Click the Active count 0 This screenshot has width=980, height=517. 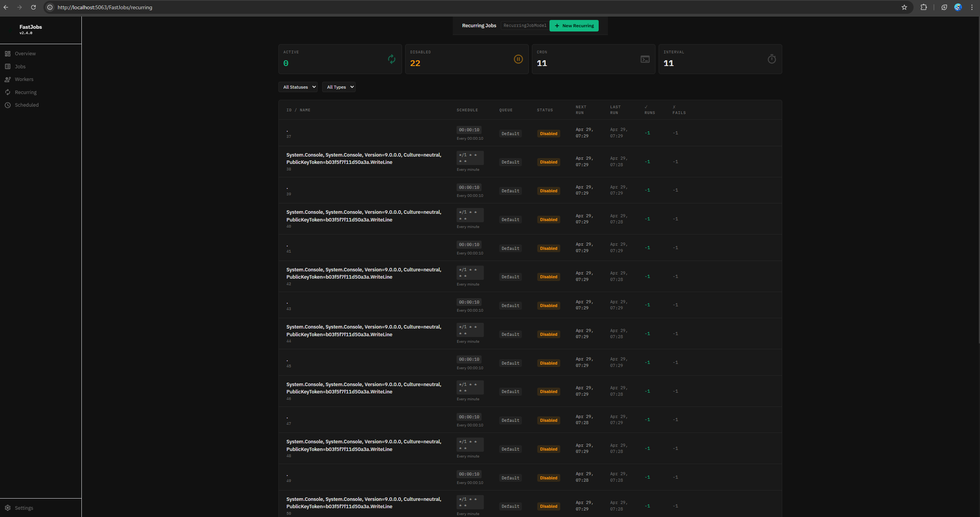coord(286,63)
